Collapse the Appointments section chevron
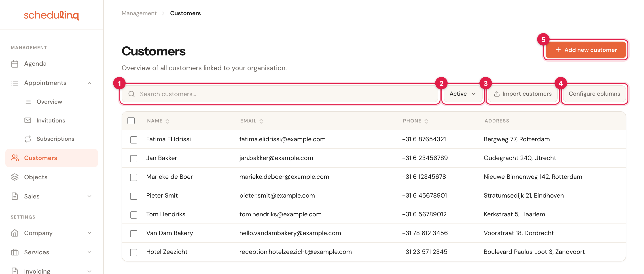This screenshot has height=274, width=644. [x=89, y=83]
